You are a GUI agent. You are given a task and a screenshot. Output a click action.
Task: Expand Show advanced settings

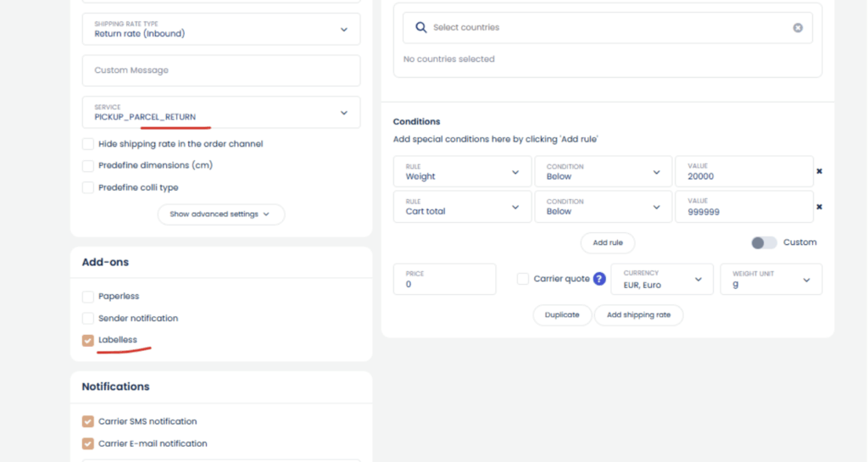tap(220, 214)
